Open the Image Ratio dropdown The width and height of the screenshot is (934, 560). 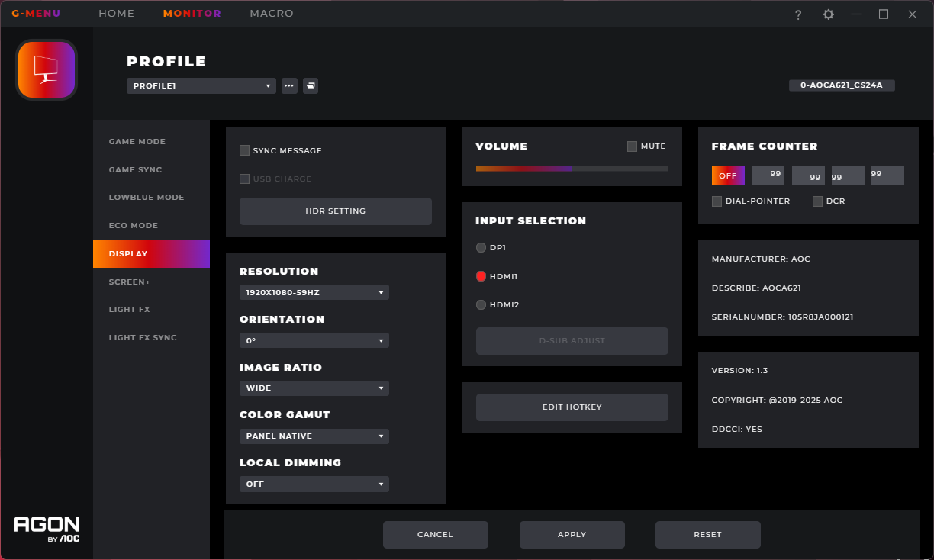coord(314,388)
